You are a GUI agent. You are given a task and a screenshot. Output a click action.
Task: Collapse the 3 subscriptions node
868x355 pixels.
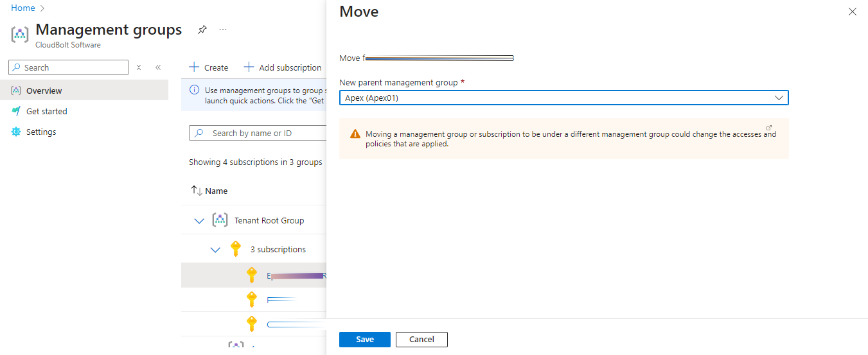[x=215, y=250]
